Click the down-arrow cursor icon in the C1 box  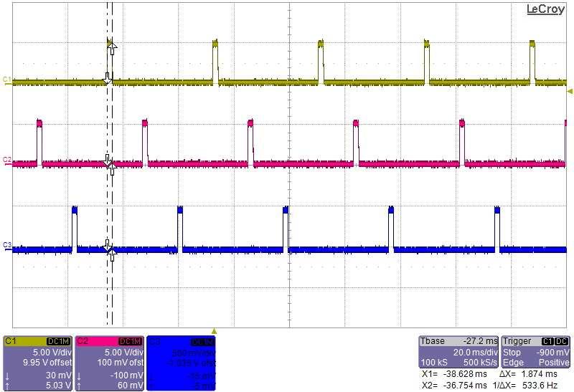(7, 376)
